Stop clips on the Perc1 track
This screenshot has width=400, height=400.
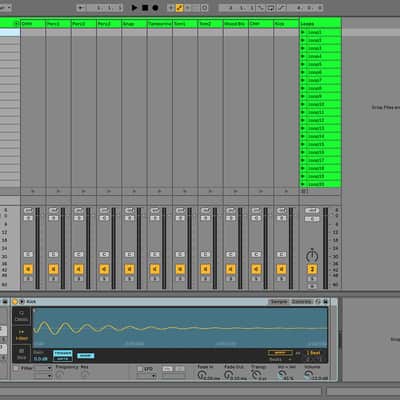click(58, 191)
